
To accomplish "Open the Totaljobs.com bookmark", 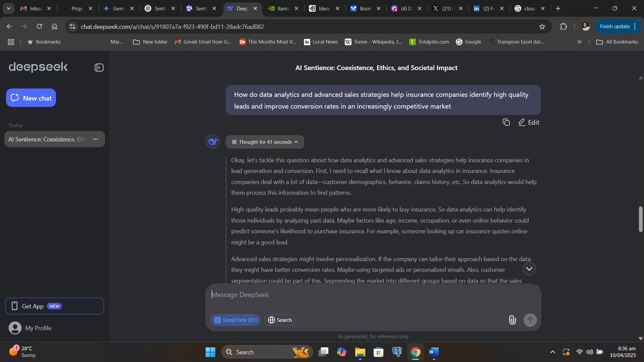I will (429, 42).
